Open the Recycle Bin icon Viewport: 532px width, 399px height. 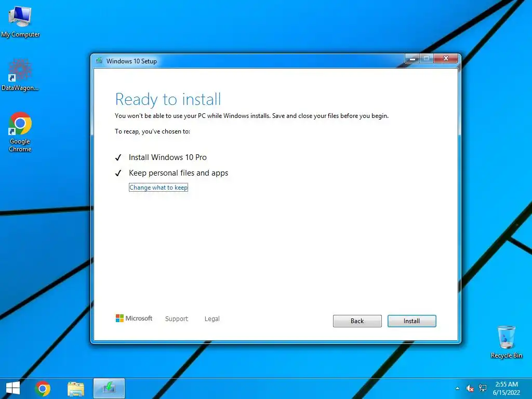tap(506, 342)
